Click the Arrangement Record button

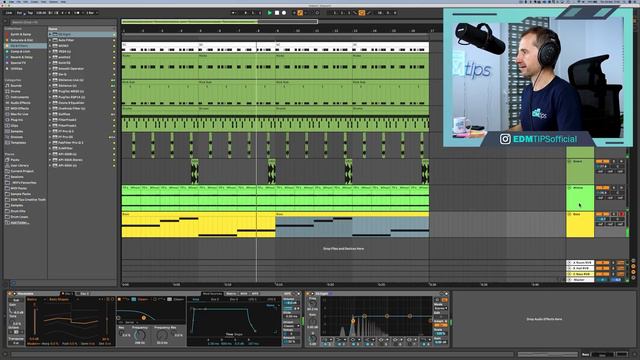284,13
